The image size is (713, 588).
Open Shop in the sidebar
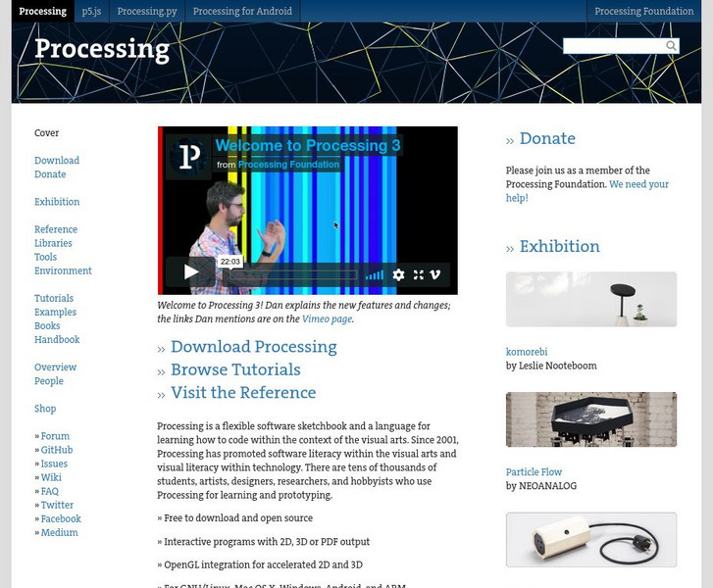[45, 409]
